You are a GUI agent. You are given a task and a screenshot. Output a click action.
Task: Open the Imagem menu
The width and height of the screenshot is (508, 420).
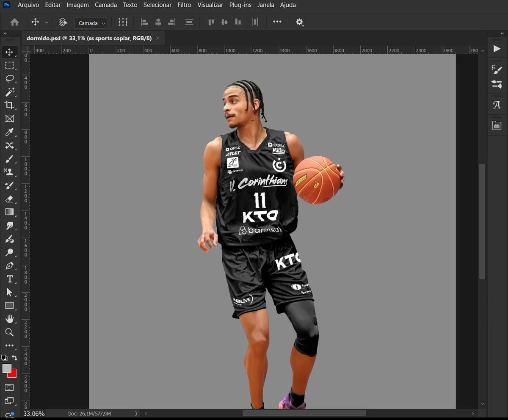[x=77, y=5]
